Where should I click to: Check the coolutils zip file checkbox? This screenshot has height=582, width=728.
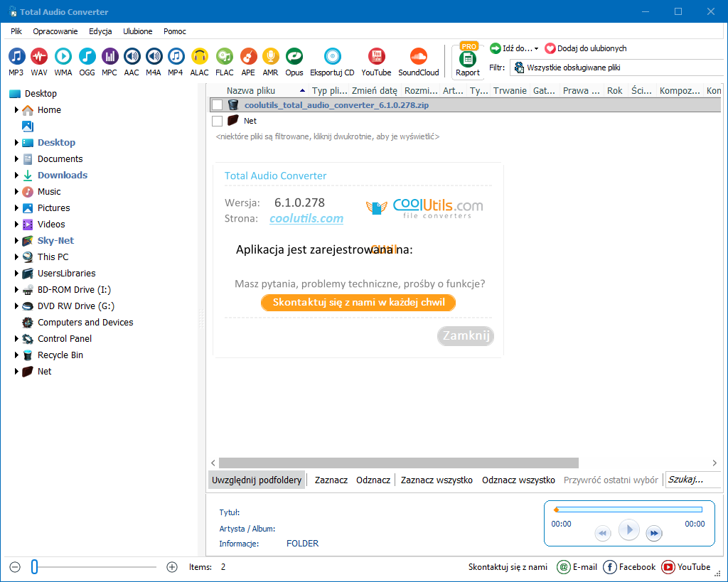[218, 105]
